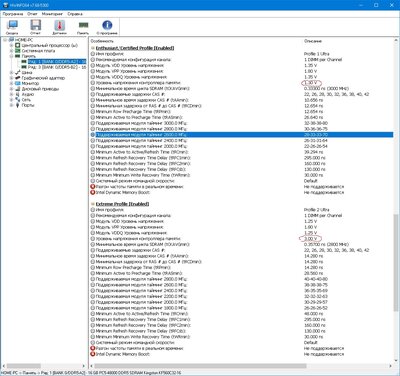Click the Extreme Profile [Enabled] heading
The height and width of the screenshot is (376, 400).
point(122,204)
